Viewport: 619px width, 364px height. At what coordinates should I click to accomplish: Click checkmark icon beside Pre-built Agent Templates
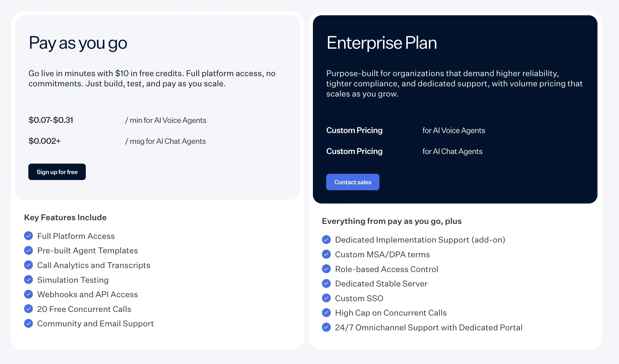pyautogui.click(x=28, y=250)
